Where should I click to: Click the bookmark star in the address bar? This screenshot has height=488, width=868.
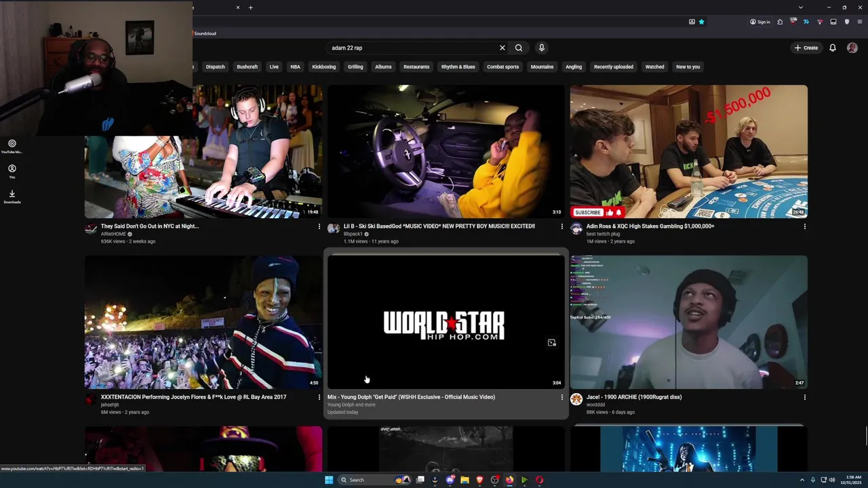(701, 22)
